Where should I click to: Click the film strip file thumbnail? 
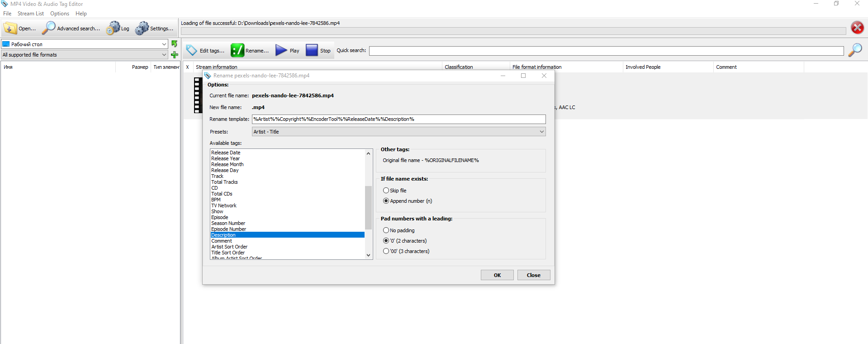[198, 95]
